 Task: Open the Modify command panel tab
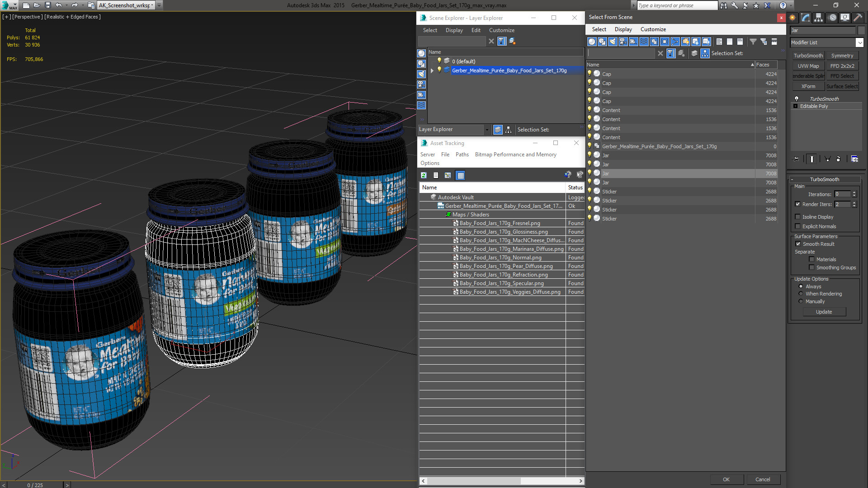[x=806, y=18]
